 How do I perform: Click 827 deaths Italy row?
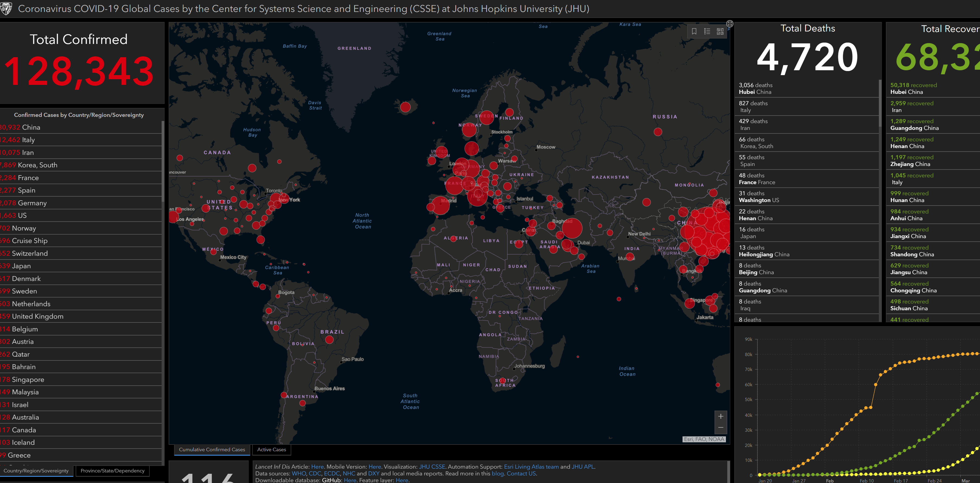[806, 107]
